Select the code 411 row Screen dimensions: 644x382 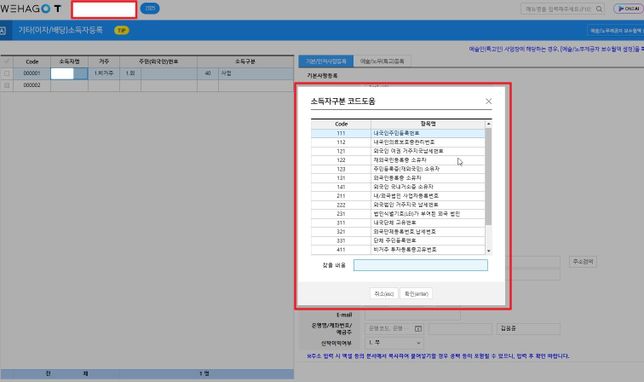(x=398, y=249)
